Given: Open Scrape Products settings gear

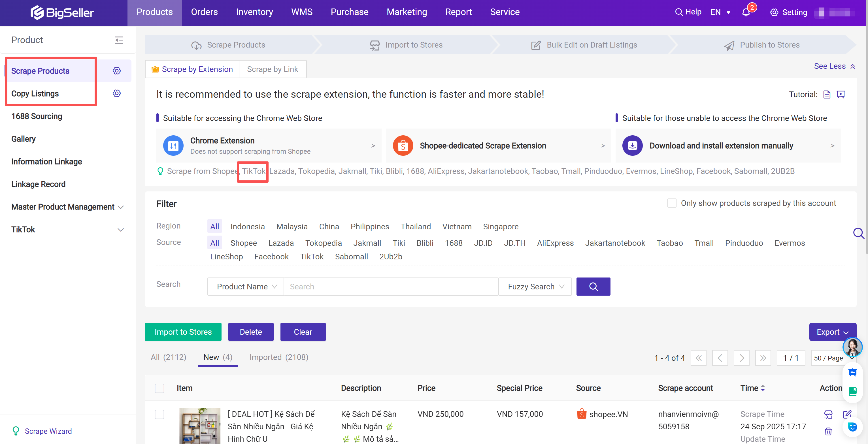Looking at the screenshot, I should [x=117, y=71].
